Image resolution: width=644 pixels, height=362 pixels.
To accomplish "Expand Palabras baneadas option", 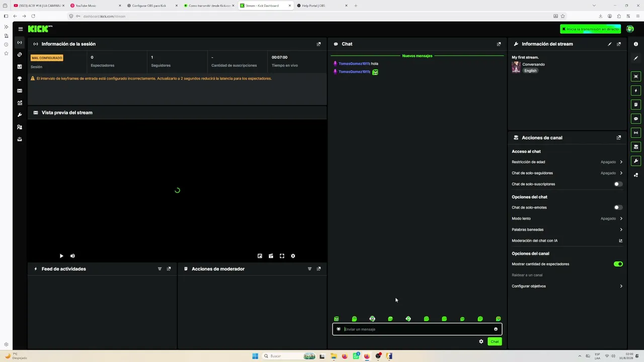I will [x=567, y=230].
